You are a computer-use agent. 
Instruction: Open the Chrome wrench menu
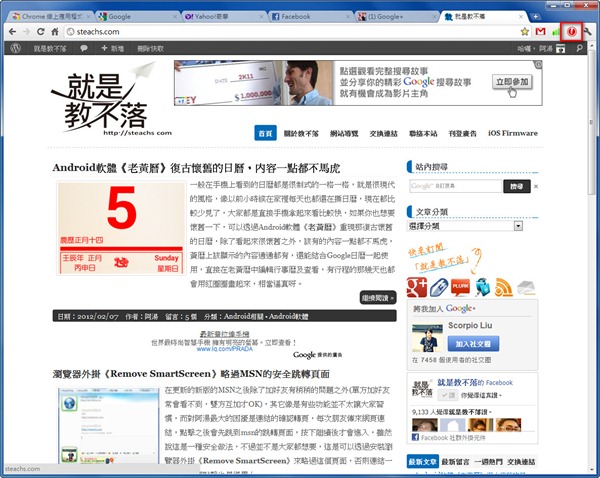[x=587, y=32]
